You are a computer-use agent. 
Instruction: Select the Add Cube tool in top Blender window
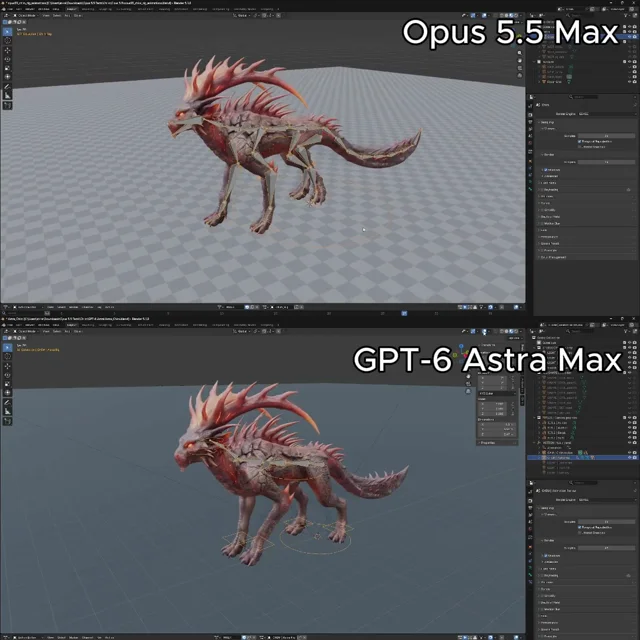7,105
